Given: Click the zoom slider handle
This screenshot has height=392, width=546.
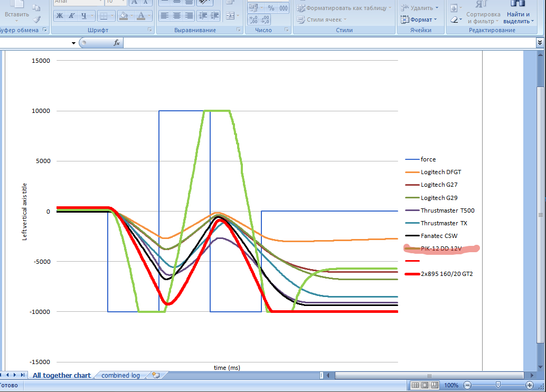Looking at the screenshot, I should click(498, 386).
